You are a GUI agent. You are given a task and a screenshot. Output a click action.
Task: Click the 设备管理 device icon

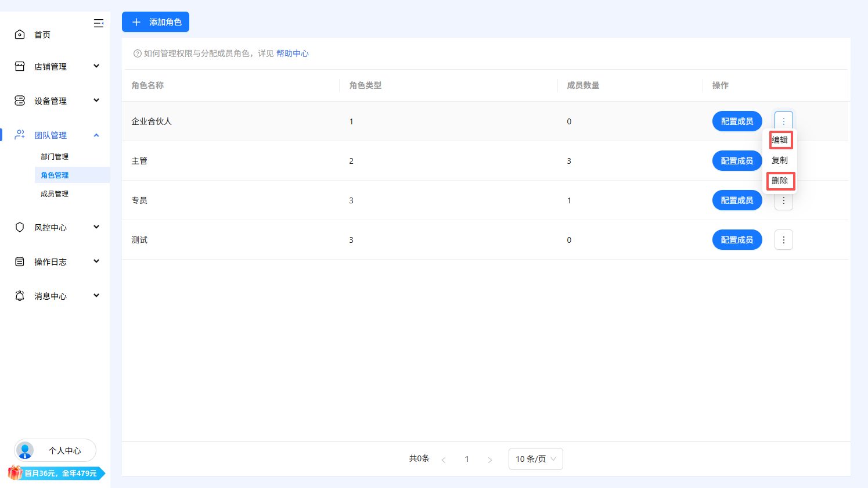[x=20, y=100]
